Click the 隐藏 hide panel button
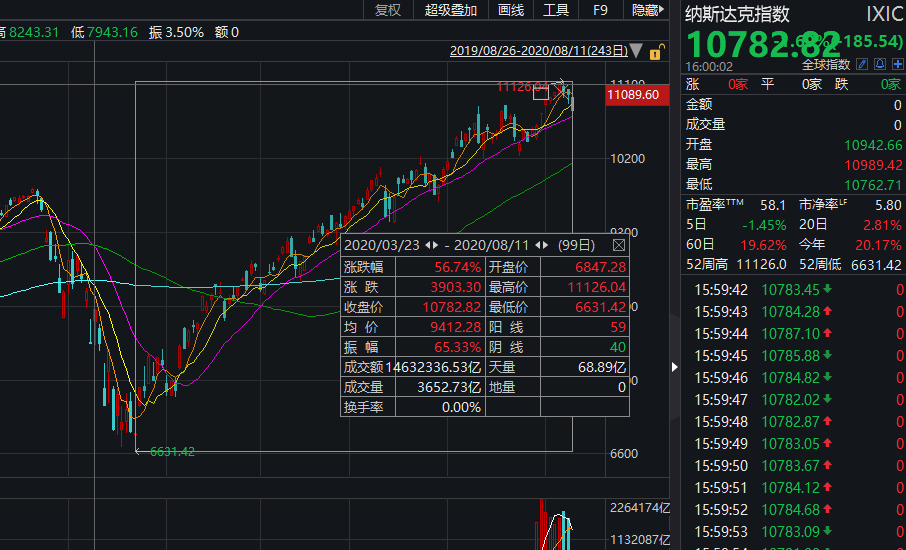 (647, 10)
